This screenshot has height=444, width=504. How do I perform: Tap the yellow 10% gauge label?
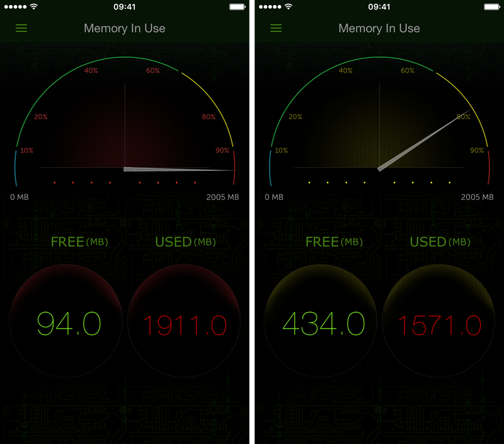281,150
